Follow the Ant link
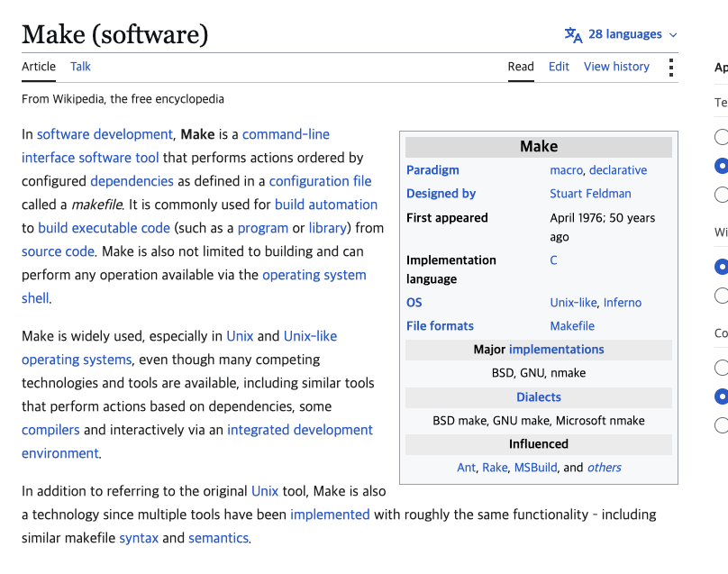 pos(466,468)
